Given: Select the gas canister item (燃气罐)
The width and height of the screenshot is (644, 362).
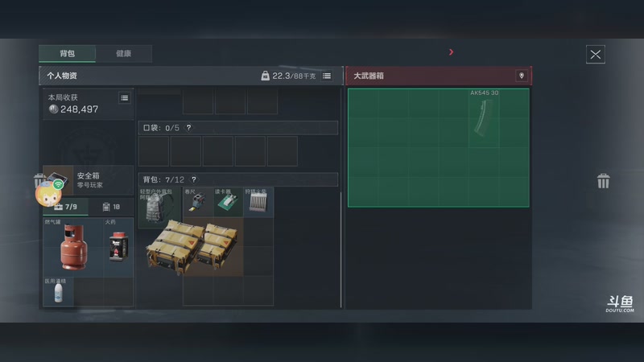Looking at the screenshot, I should coord(73,247).
